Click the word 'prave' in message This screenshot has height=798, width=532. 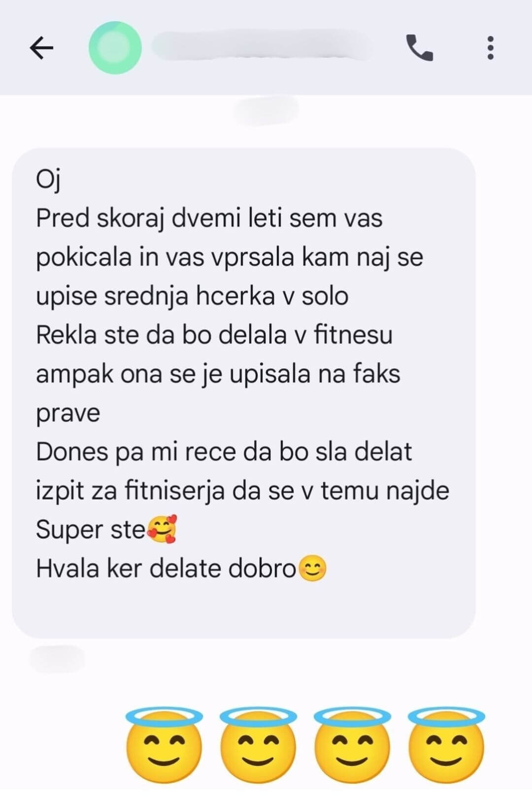[67, 414]
